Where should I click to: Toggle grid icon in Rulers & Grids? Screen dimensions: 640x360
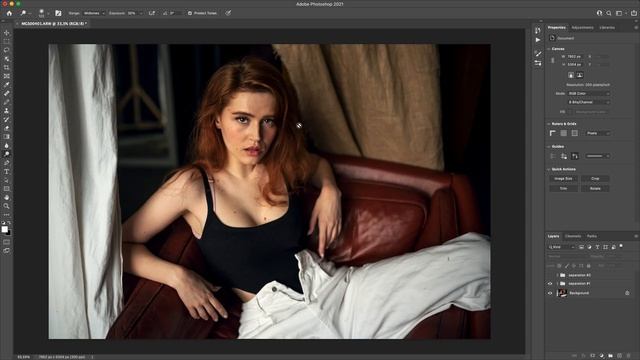tap(564, 133)
